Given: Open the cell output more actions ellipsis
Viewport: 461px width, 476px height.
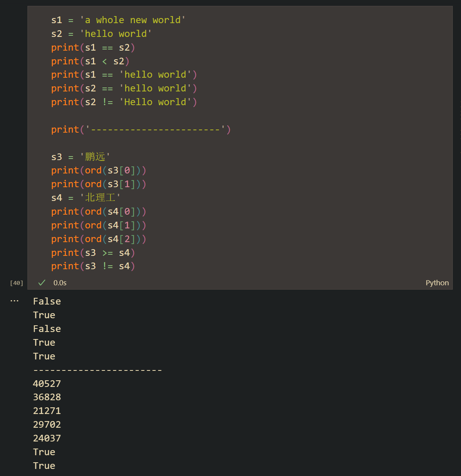Looking at the screenshot, I should [15, 301].
